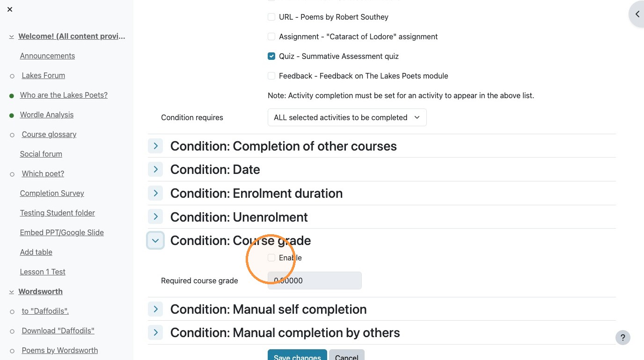644x360 pixels.
Task: Collapse the Wordsworth section chevron
Action: pyautogui.click(x=11, y=292)
